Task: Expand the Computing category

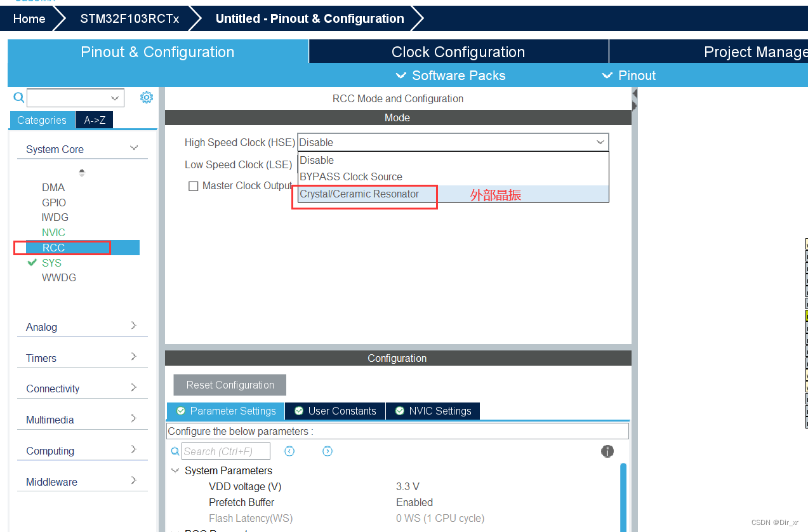Action: (134, 449)
